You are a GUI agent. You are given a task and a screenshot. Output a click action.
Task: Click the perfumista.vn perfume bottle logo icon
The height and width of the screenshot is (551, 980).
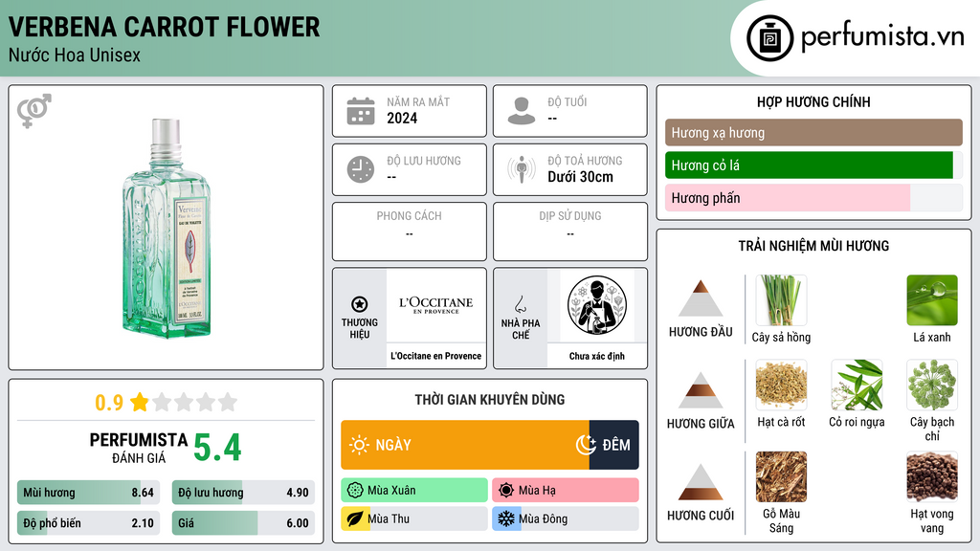pos(769,38)
